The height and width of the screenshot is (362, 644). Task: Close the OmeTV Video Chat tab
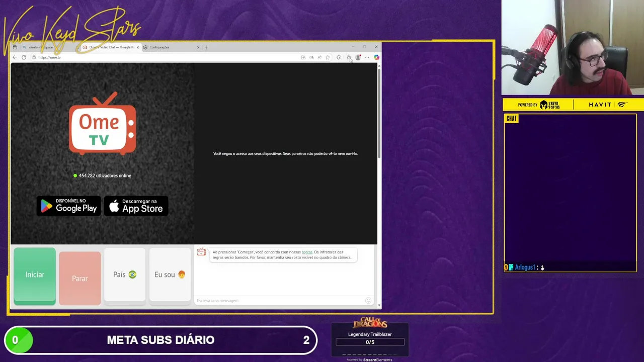point(138,47)
